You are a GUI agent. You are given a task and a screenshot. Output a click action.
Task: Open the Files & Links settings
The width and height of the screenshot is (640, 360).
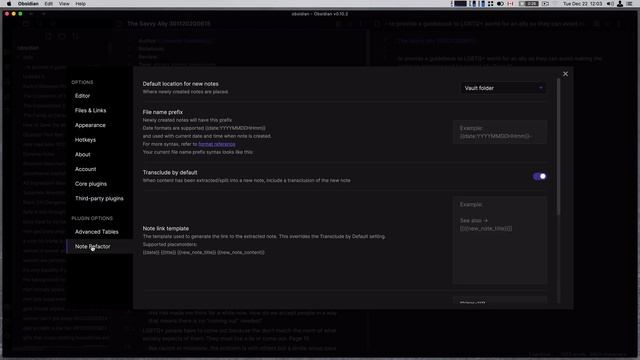(x=90, y=111)
